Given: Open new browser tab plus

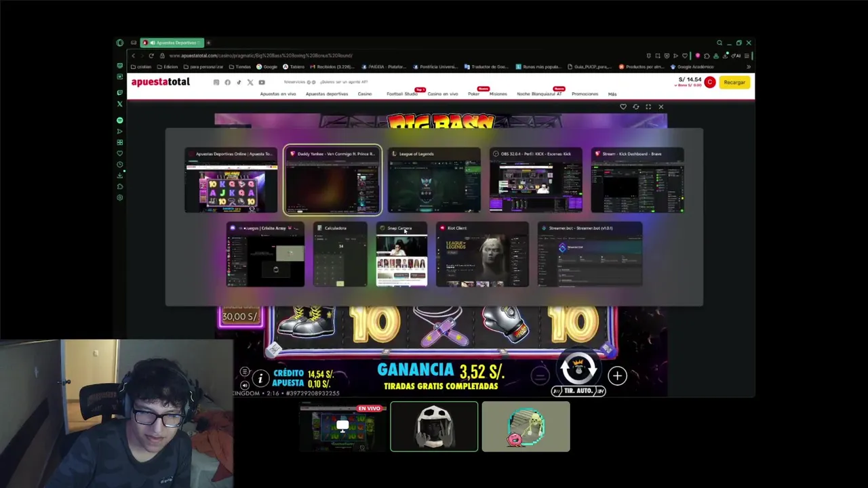Looking at the screenshot, I should (208, 43).
